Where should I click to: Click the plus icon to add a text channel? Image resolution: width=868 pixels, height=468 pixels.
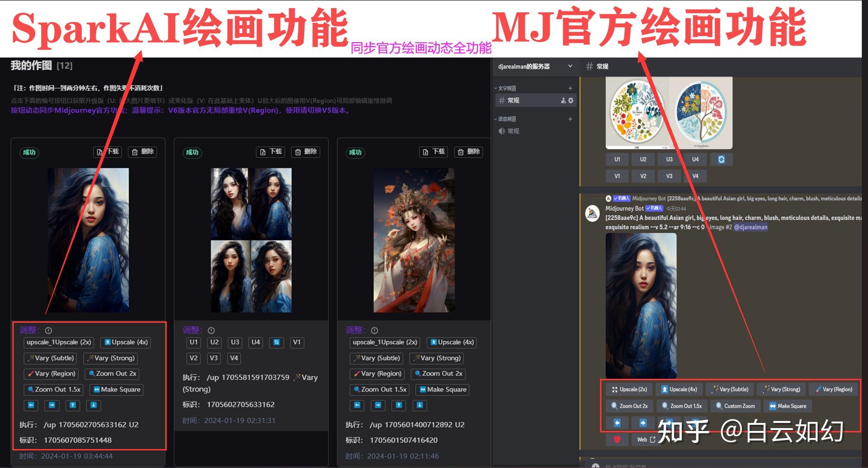(x=570, y=88)
